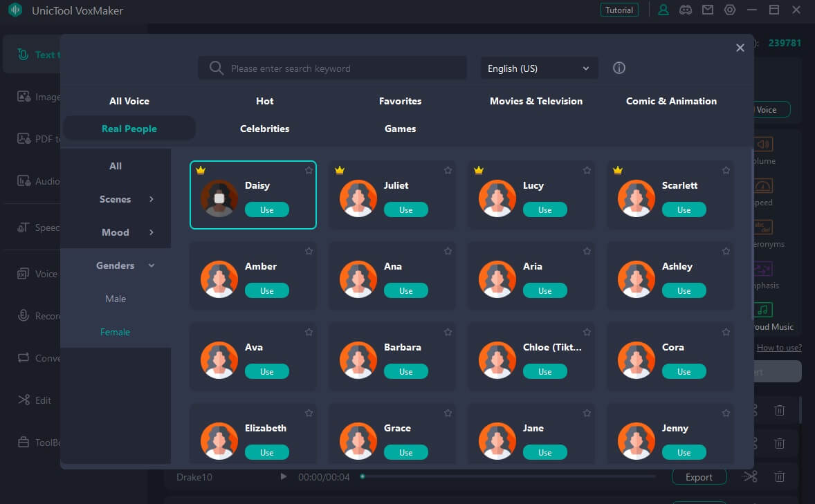Click the search magnifier icon
This screenshot has height=504, width=815.
pyautogui.click(x=217, y=68)
